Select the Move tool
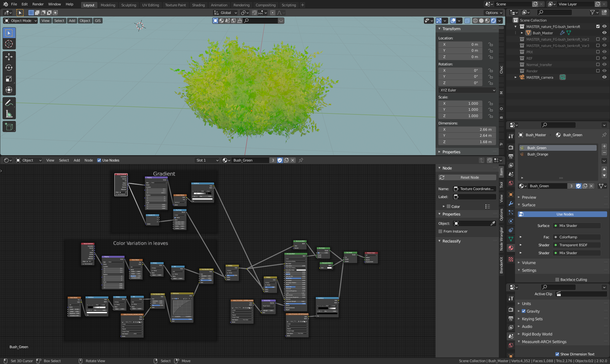Viewport: 610px width, 364px height. 9,57
